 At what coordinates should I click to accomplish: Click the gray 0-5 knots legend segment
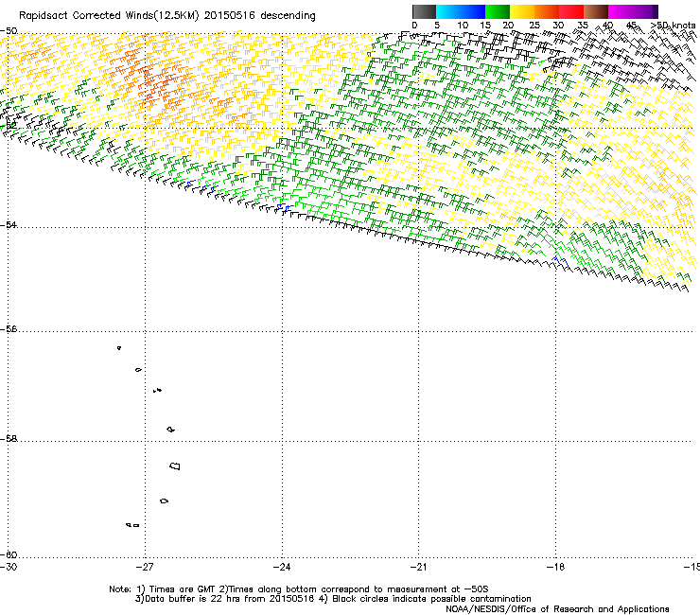click(x=424, y=11)
